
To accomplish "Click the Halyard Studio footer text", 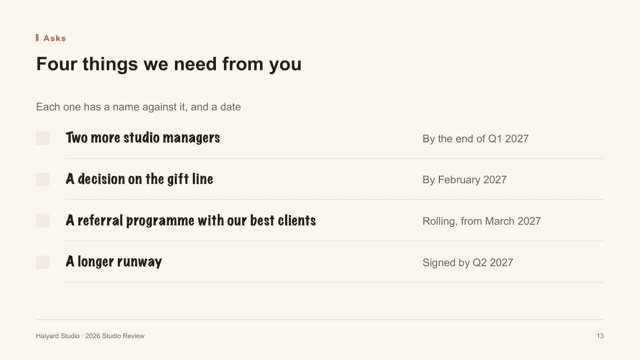I will tap(58, 336).
